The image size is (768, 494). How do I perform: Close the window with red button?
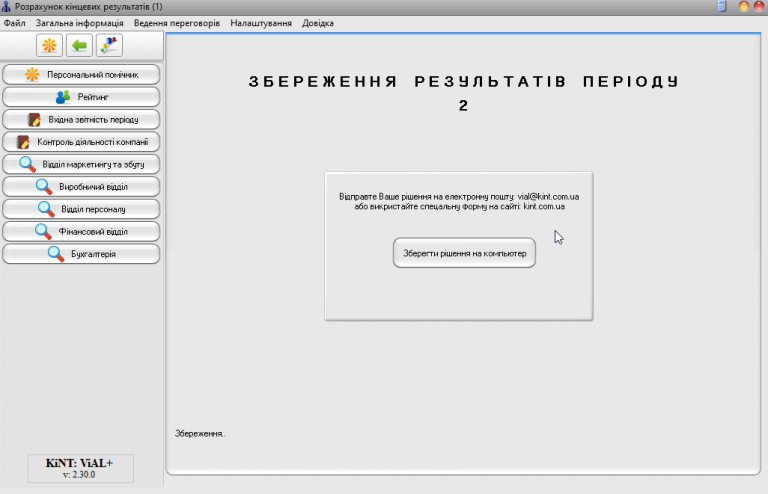click(760, 6)
